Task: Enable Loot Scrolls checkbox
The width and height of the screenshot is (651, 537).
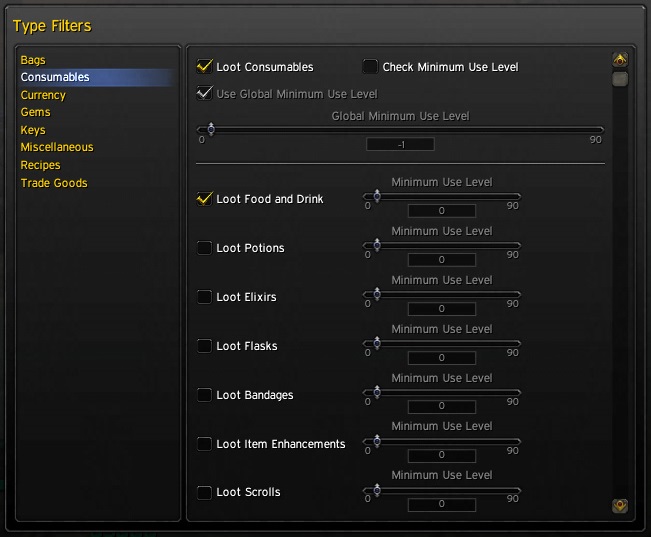Action: point(204,493)
